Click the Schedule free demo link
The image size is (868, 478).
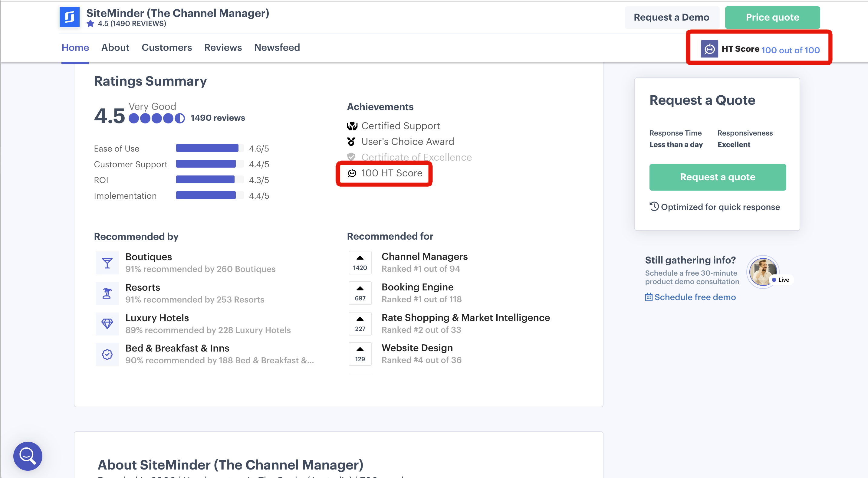695,297
